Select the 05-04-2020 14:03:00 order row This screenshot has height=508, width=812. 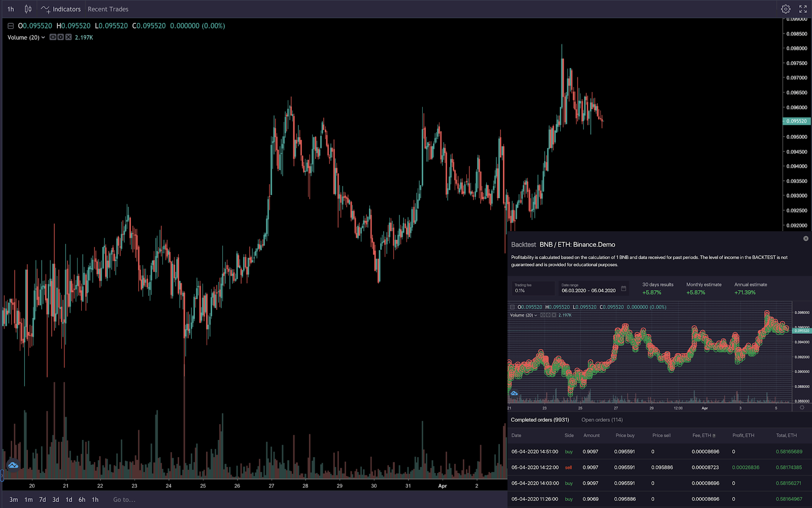pos(660,483)
